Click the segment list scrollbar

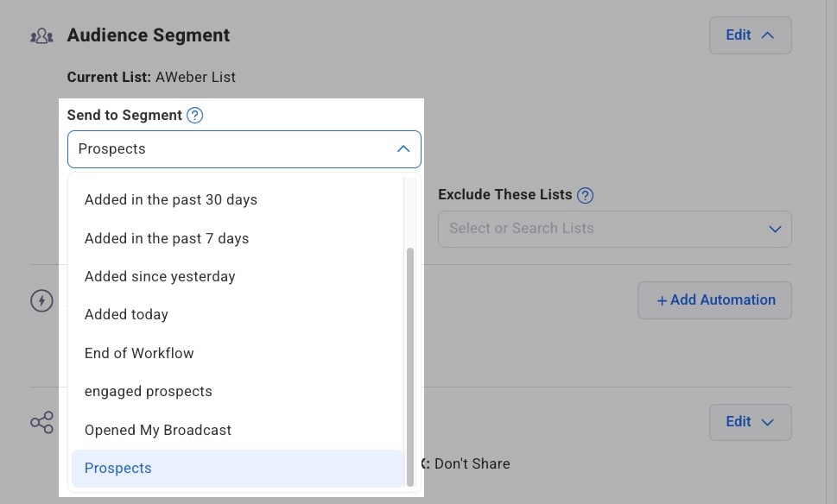pyautogui.click(x=410, y=362)
